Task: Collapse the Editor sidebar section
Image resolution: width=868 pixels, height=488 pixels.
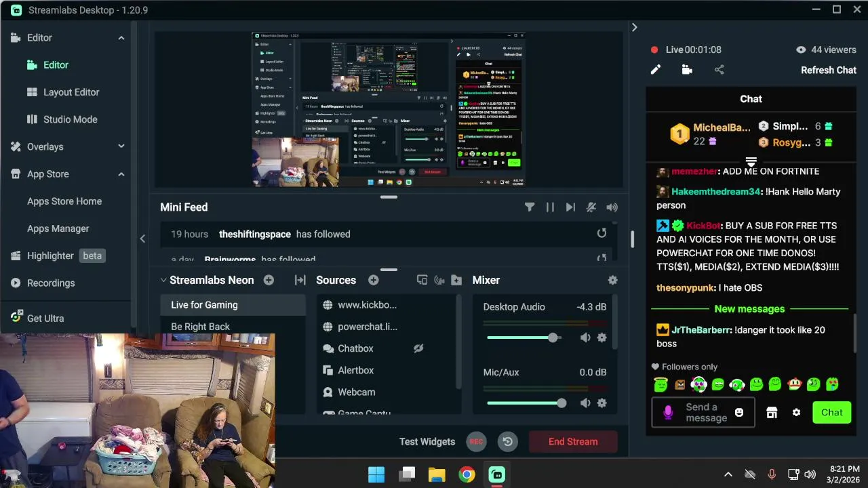Action: [x=121, y=38]
